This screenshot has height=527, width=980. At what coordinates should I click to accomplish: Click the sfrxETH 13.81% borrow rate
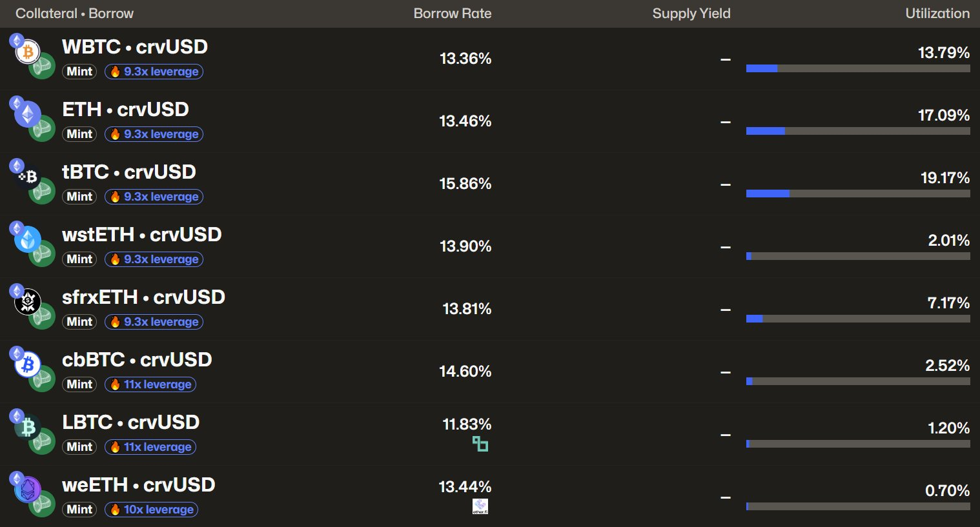pos(466,309)
